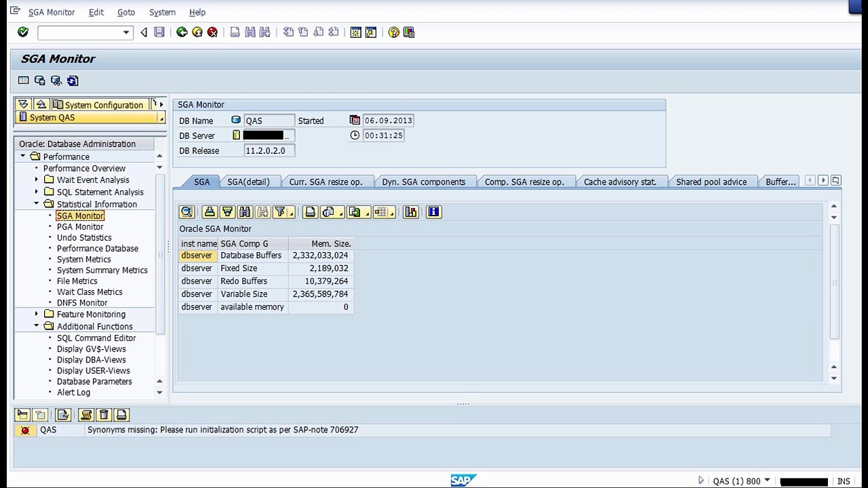Collapse the Additional Functions folder
The height and width of the screenshot is (488, 868).
click(x=37, y=326)
